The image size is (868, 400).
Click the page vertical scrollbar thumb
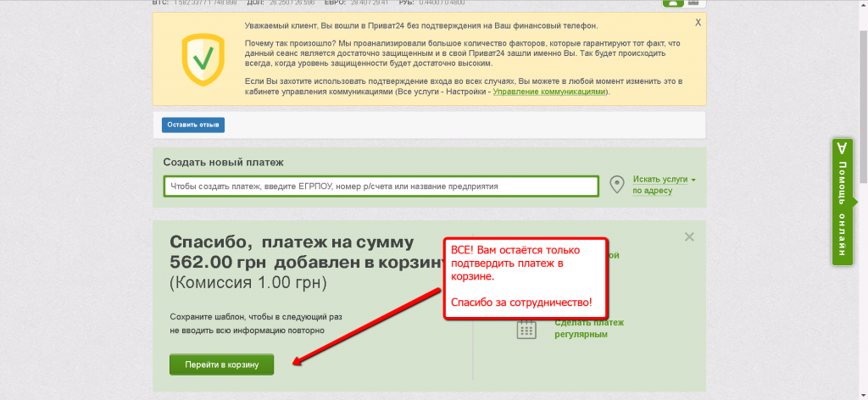click(864, 105)
